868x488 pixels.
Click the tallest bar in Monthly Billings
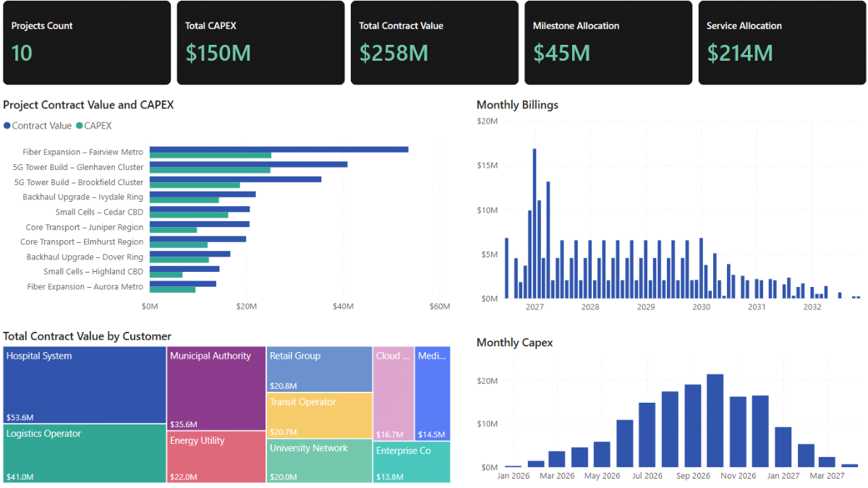pos(535,223)
